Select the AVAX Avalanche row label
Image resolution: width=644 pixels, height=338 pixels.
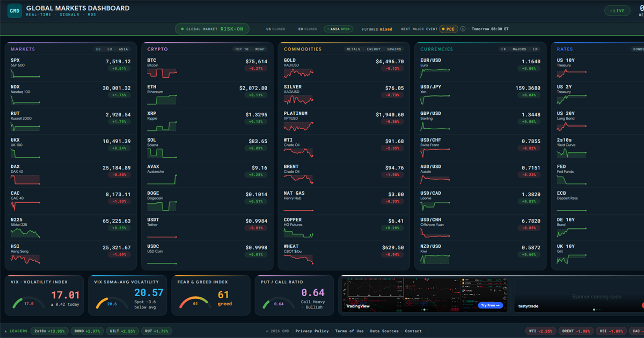[156, 168]
